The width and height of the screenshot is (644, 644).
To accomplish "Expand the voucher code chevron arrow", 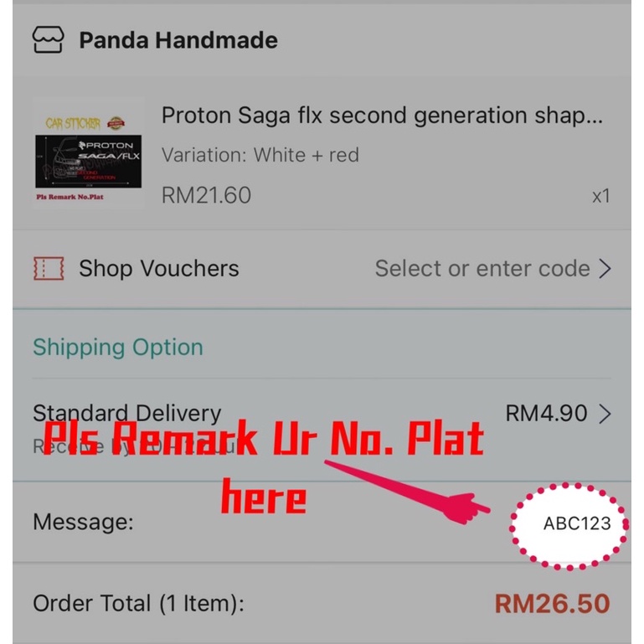I will tap(605, 269).
